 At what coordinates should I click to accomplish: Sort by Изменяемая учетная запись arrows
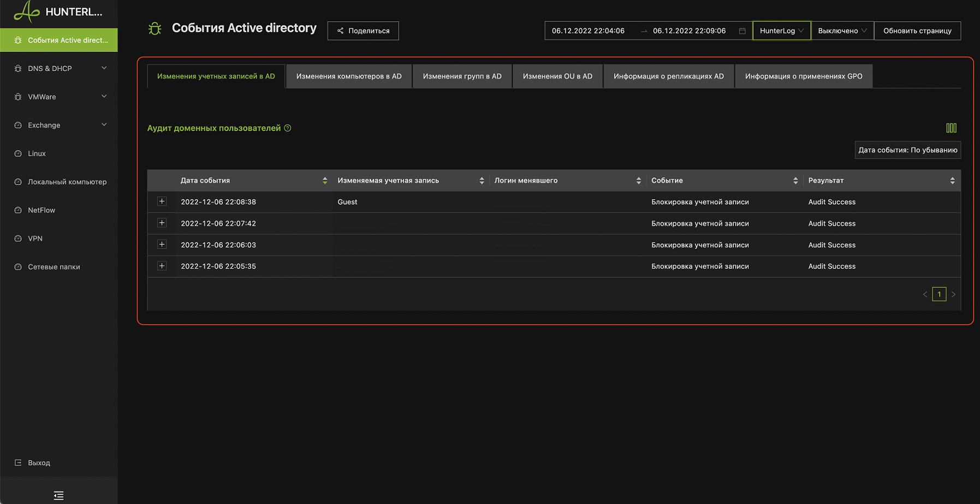point(482,181)
